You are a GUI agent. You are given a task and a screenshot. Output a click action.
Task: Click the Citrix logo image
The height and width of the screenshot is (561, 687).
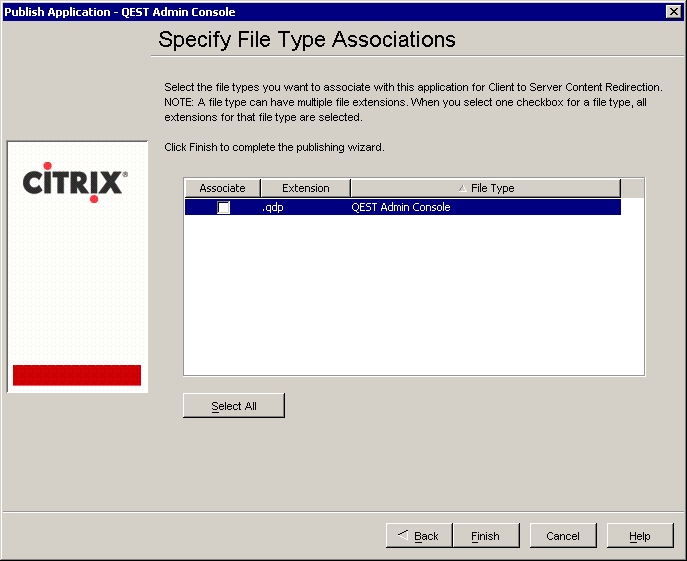75,182
